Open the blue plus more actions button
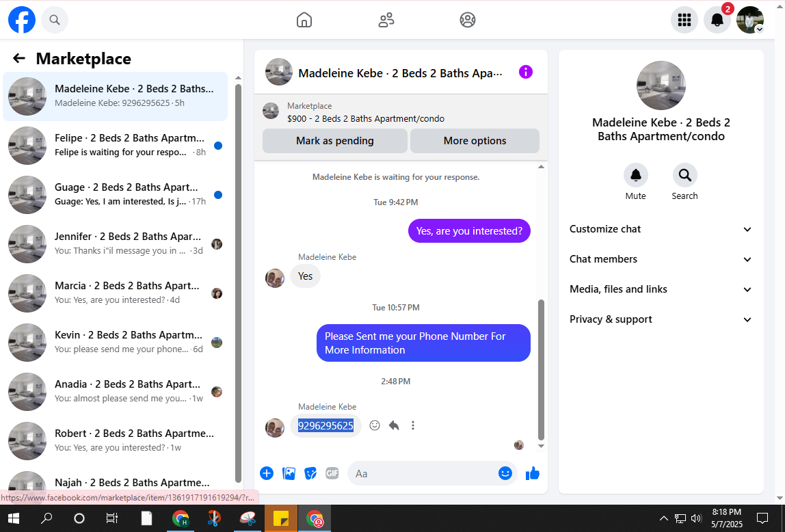 pos(267,473)
